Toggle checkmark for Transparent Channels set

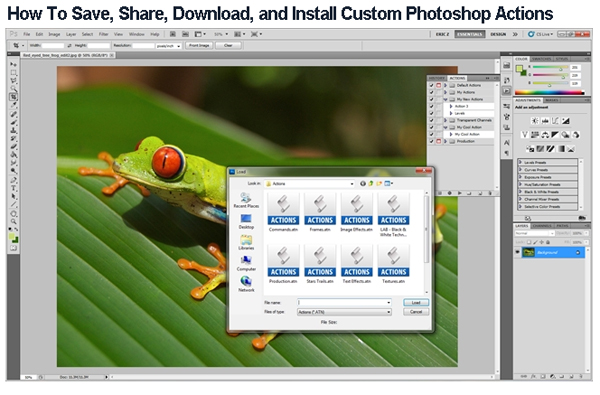pos(431,120)
